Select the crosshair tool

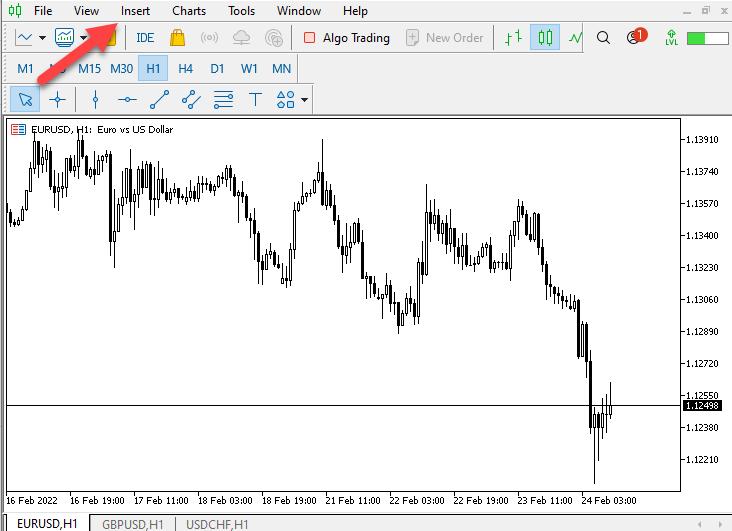click(x=57, y=99)
